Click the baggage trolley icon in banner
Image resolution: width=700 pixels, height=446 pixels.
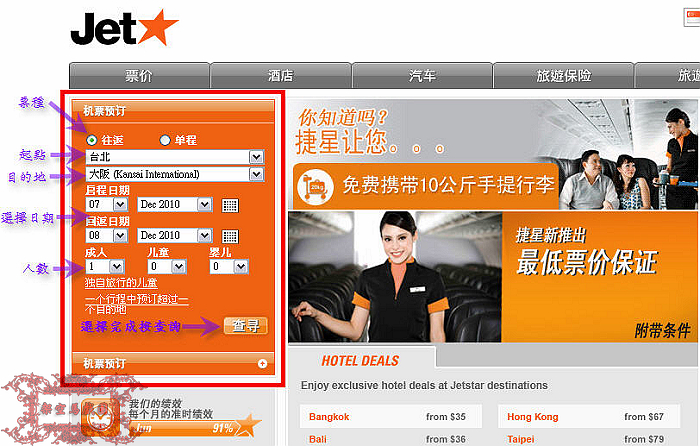(316, 188)
